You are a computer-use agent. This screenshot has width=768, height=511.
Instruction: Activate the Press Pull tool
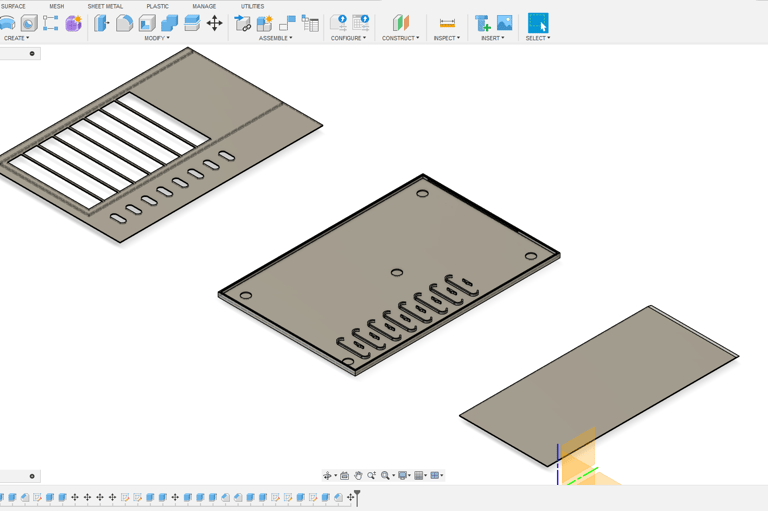(102, 22)
